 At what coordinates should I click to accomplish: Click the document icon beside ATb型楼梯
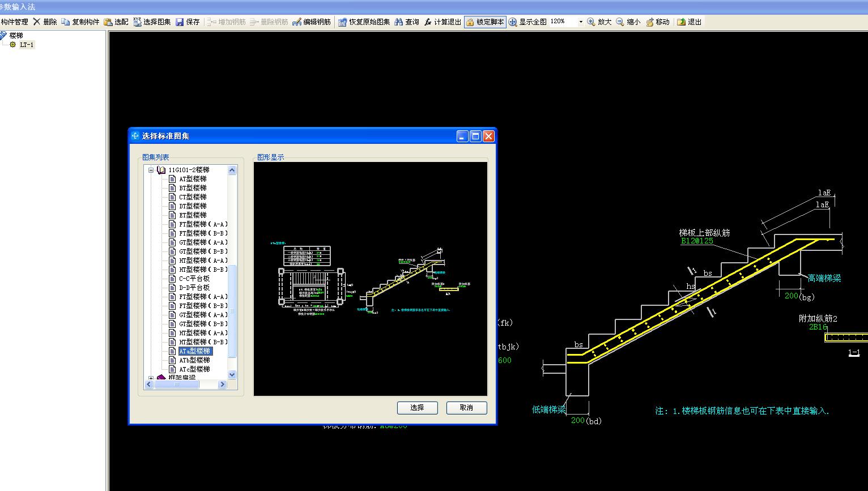173,360
